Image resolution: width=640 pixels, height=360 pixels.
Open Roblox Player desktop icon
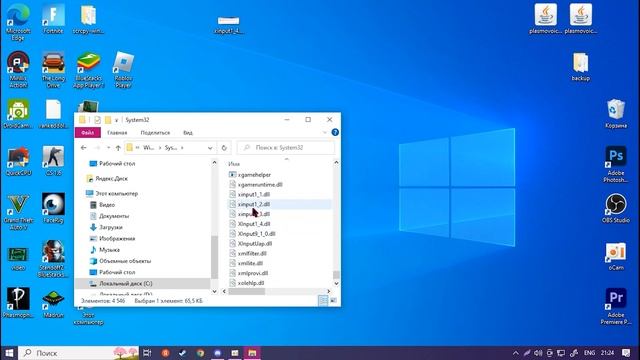pyautogui.click(x=123, y=69)
